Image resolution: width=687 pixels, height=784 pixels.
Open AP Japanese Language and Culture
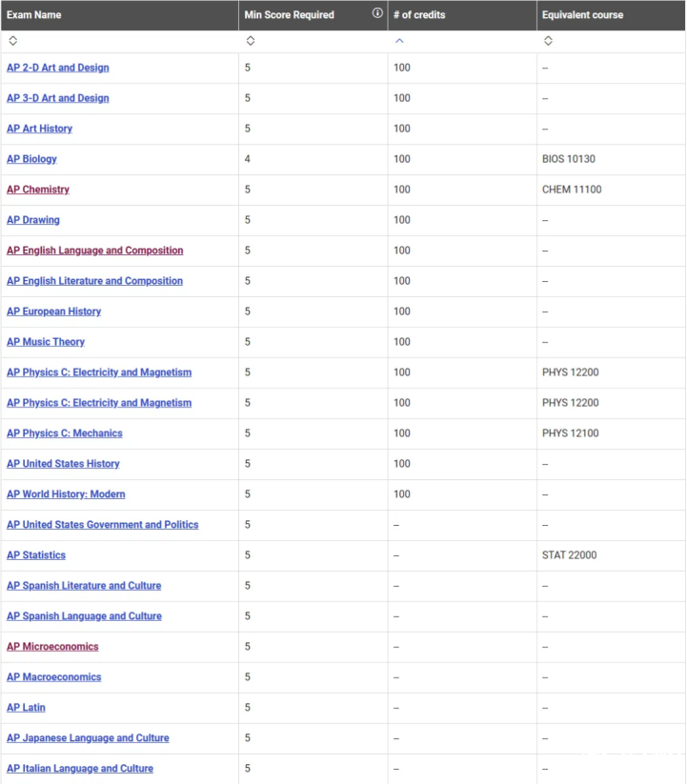(88, 738)
